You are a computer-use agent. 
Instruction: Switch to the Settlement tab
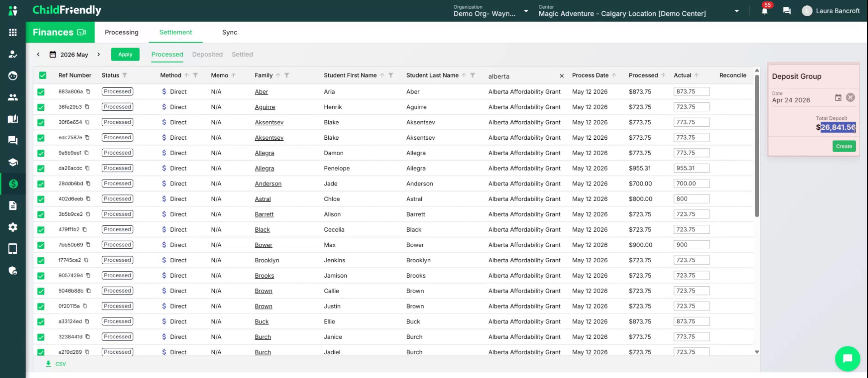click(x=176, y=32)
